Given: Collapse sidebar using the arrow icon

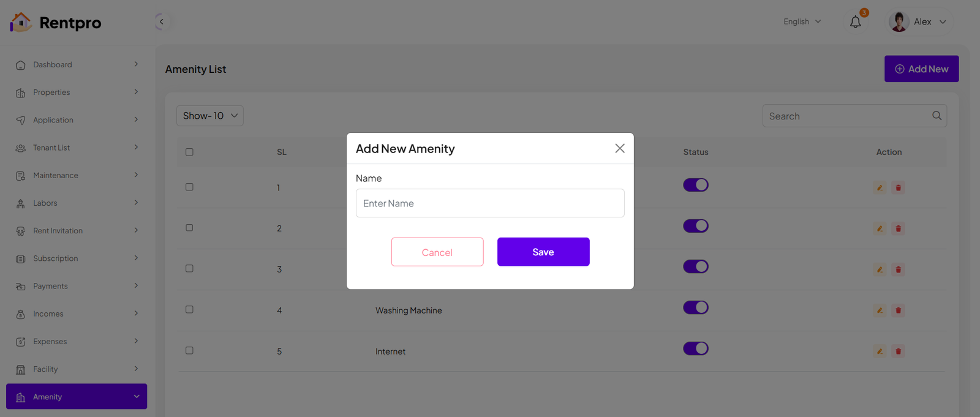Looking at the screenshot, I should [x=162, y=22].
